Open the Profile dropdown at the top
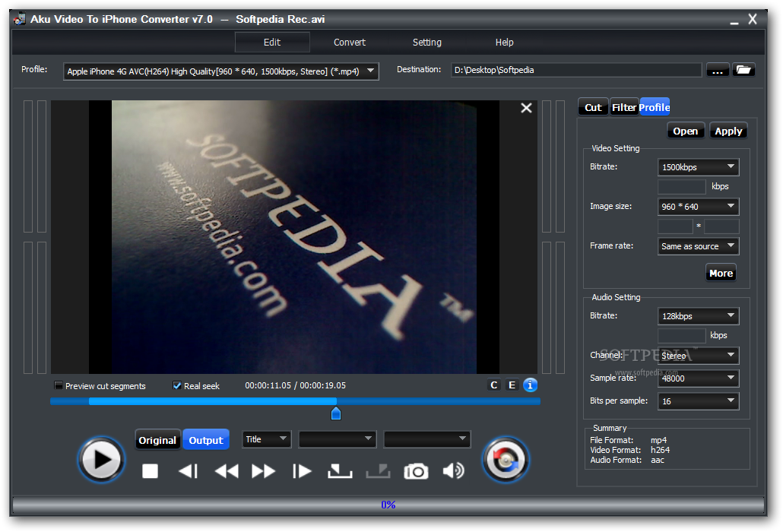This screenshot has width=783, height=532. (x=220, y=71)
